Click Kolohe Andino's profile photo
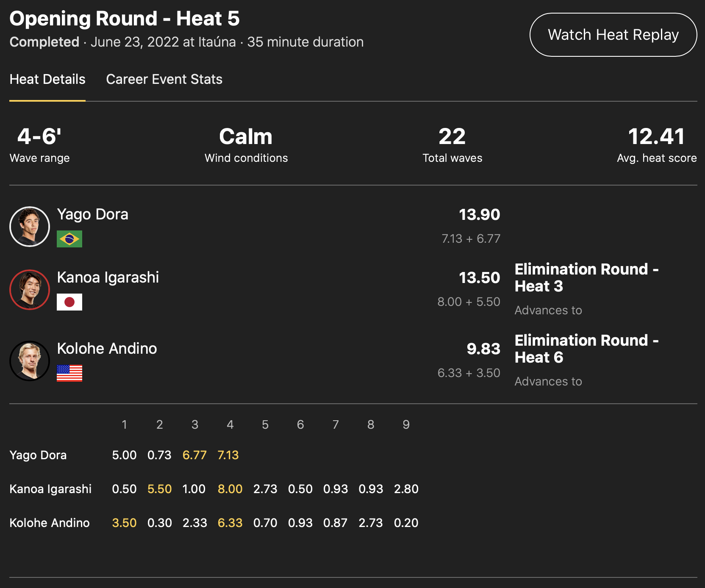Viewport: 705px width, 588px height. pos(30,361)
